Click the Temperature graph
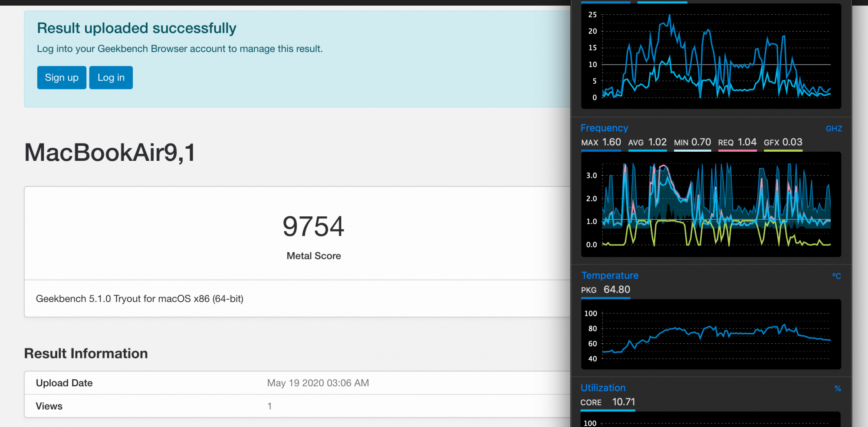Viewport: 868px width, 427px height. click(x=711, y=334)
